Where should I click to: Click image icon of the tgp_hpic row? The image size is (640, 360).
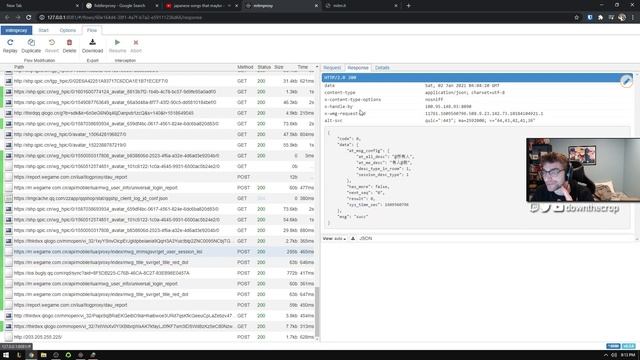coord(9,81)
